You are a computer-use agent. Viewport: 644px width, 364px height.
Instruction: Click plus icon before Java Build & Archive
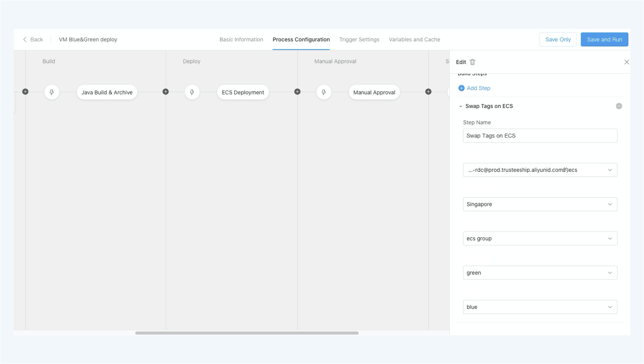click(25, 92)
